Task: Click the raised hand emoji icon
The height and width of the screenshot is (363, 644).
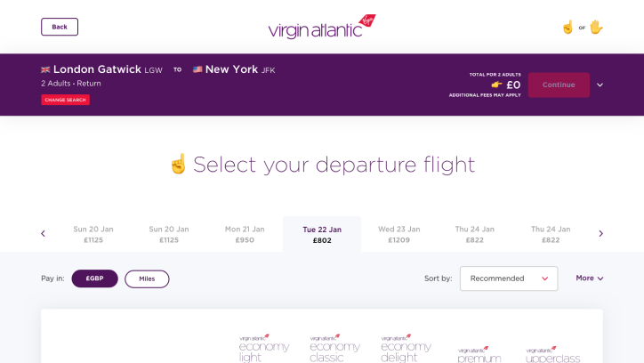Action: (596, 27)
